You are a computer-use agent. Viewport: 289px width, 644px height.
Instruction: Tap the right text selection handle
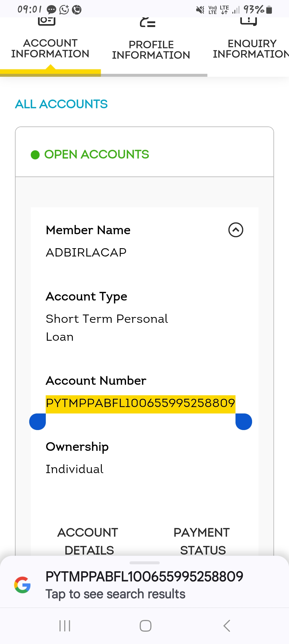(244, 421)
